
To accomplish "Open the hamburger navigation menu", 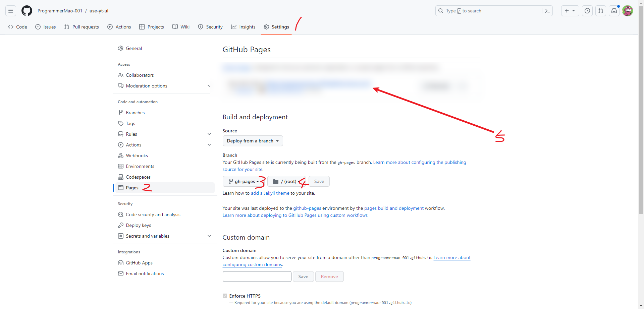I will tap(11, 11).
